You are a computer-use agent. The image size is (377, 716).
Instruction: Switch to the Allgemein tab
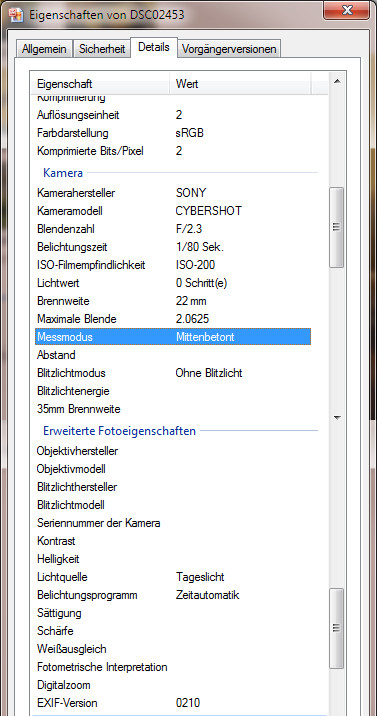pyautogui.click(x=45, y=49)
